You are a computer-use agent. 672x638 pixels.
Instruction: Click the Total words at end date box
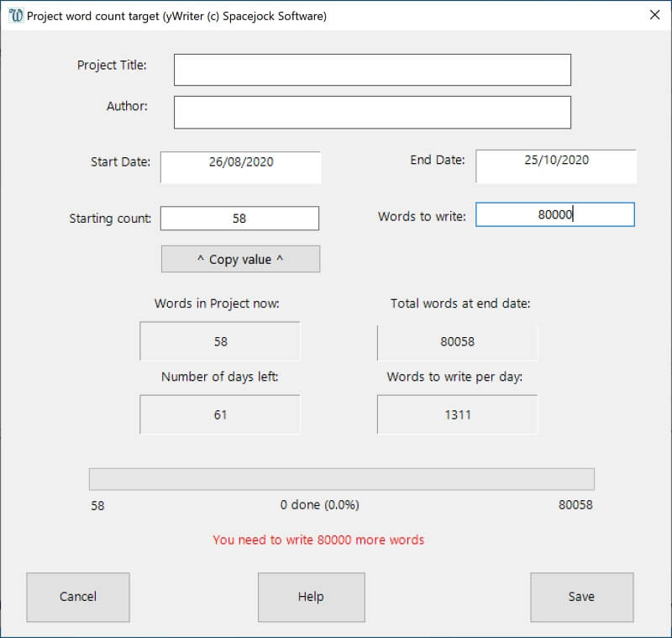[x=457, y=341]
